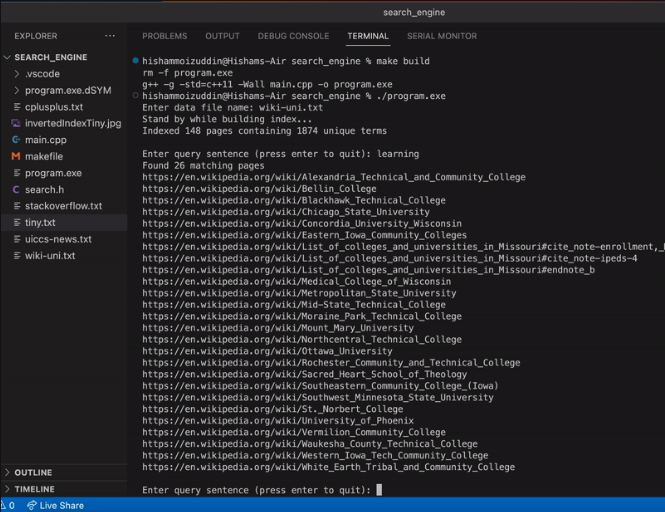Click Live Share in the status bar
The height and width of the screenshot is (512, 665).
point(61,506)
